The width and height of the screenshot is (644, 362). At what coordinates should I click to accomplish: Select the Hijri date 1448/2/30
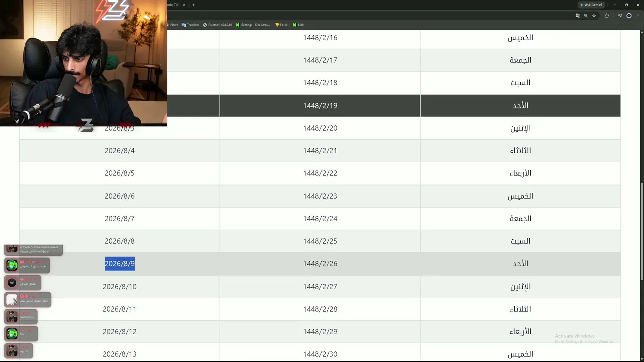320,354
